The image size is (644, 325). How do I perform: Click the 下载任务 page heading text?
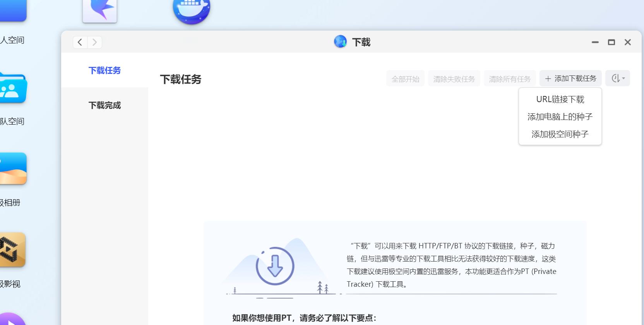(181, 79)
